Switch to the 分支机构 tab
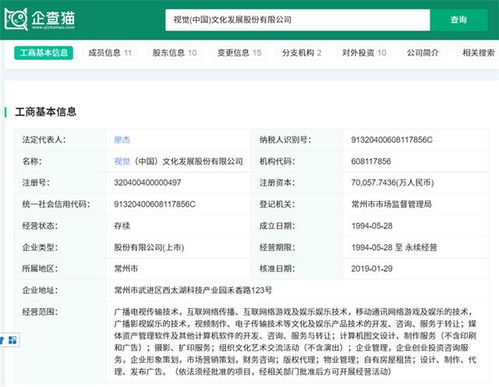Image resolution: width=499 pixels, height=387 pixels. click(x=302, y=53)
